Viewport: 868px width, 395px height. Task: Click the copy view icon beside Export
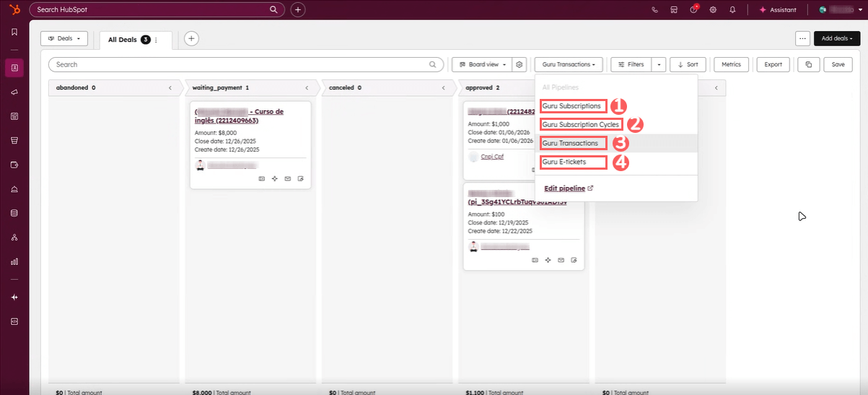808,64
